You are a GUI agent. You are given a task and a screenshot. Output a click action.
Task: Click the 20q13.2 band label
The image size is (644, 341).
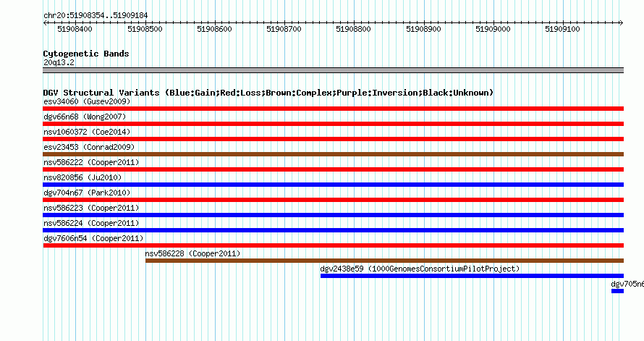[x=59, y=62]
